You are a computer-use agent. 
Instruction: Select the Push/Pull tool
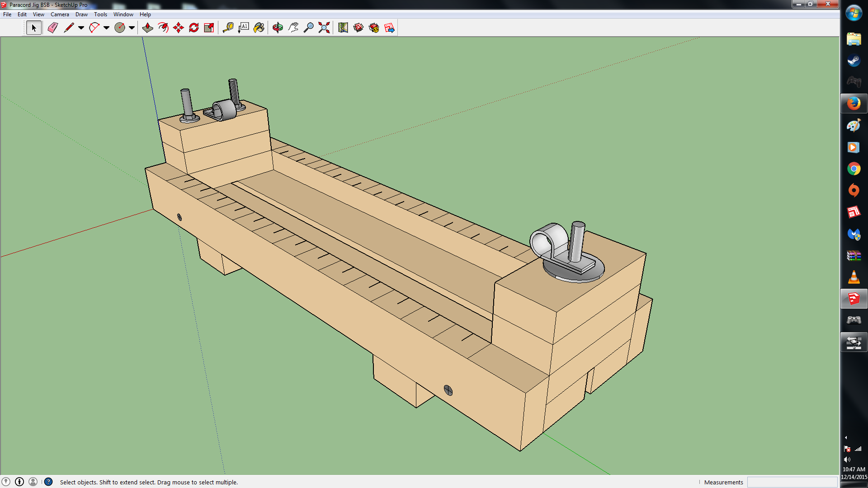(147, 28)
